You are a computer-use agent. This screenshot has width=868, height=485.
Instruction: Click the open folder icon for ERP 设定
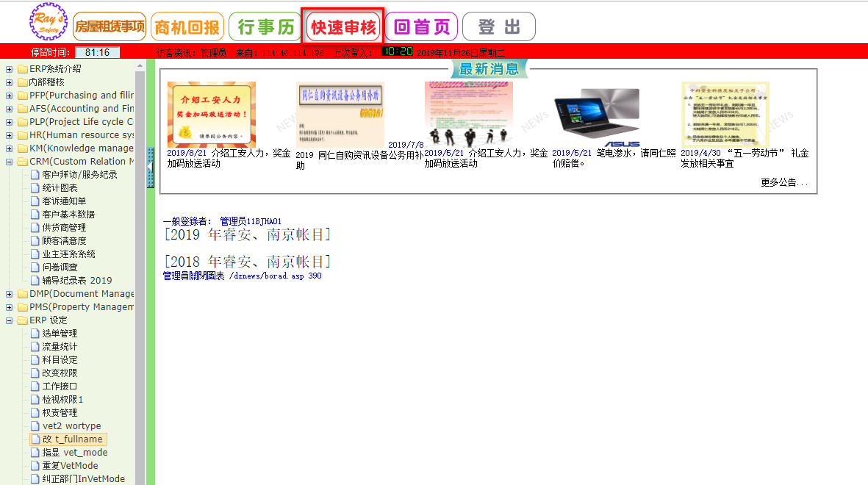[x=23, y=320]
